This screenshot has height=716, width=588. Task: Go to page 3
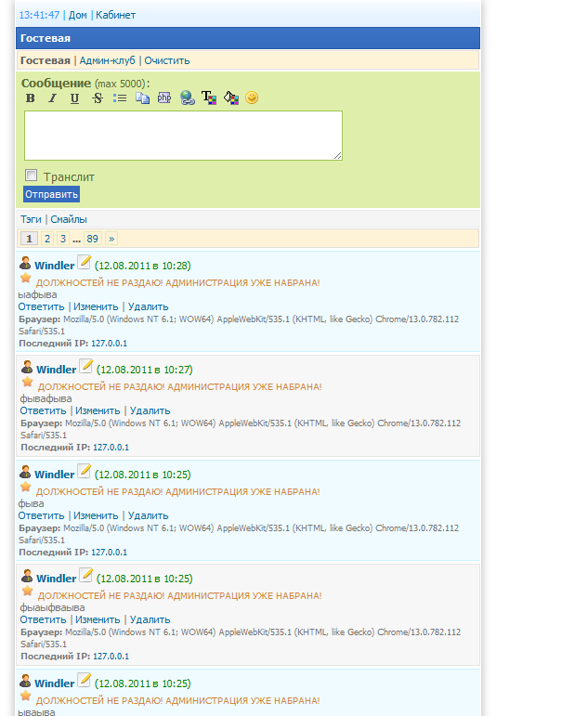63,239
